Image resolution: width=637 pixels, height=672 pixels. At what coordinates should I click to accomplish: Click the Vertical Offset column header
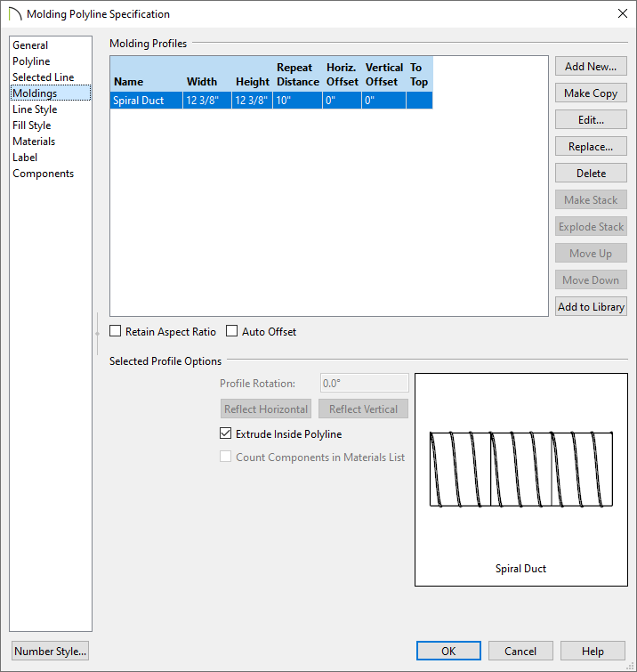coord(383,74)
